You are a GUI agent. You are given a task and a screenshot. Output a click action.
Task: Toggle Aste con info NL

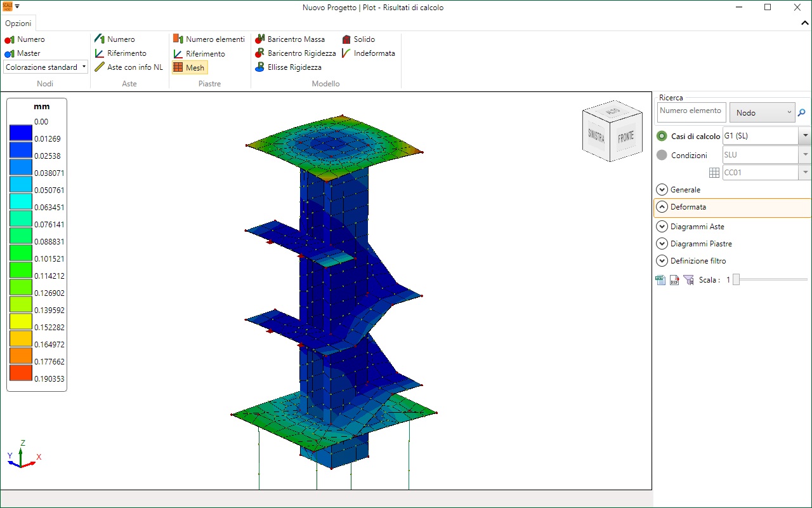[129, 67]
